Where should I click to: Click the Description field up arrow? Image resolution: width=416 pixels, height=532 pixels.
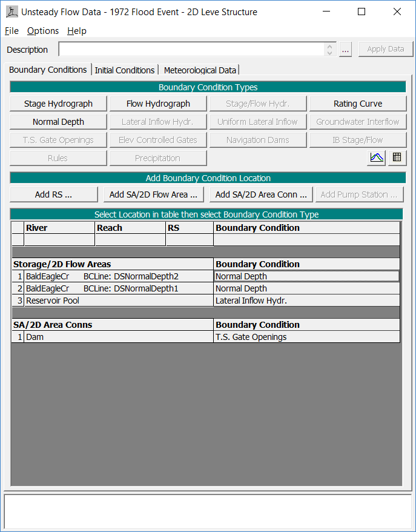tap(329, 46)
